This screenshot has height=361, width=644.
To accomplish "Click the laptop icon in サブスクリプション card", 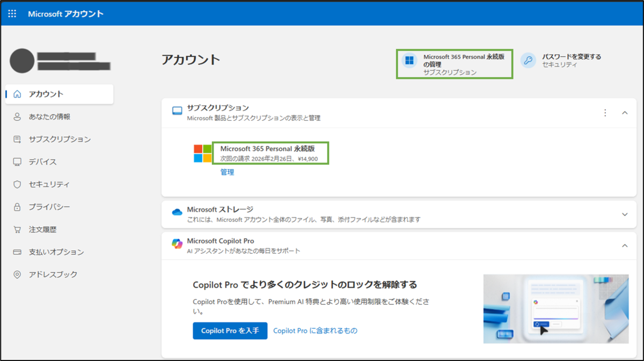I will [177, 111].
